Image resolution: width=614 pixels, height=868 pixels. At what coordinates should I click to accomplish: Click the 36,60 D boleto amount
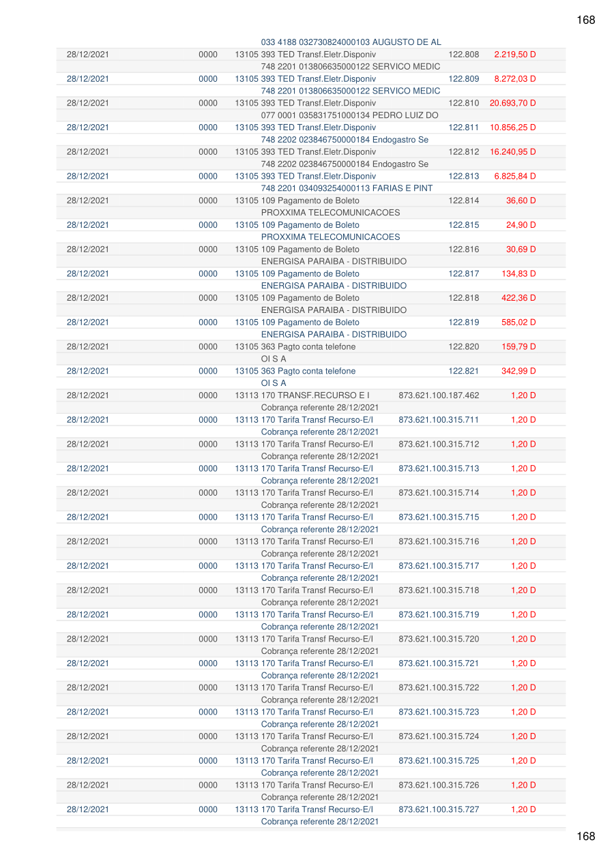pos(521,200)
